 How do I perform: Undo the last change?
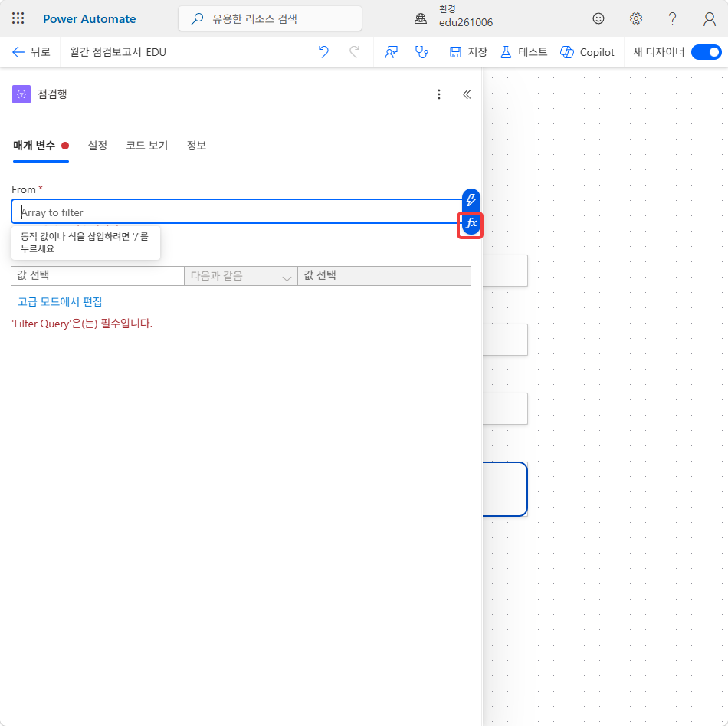[x=323, y=52]
